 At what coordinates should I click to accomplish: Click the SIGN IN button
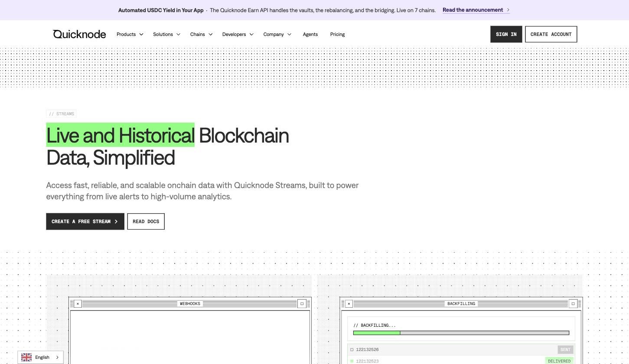click(x=506, y=34)
